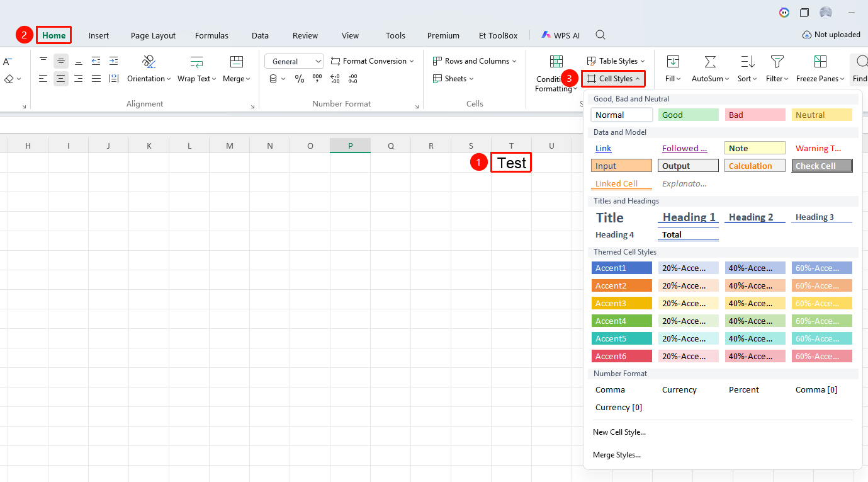Click the Distributed alignment icon

(114, 79)
